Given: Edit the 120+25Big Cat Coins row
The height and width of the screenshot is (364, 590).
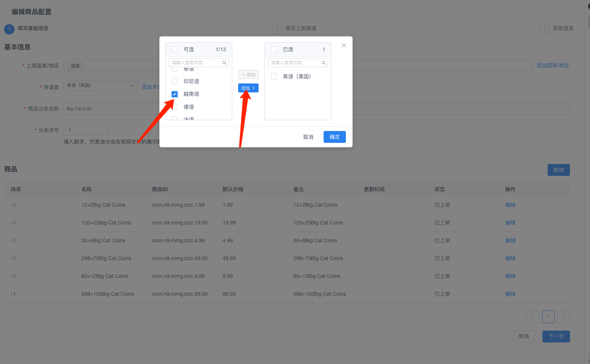Looking at the screenshot, I should [510, 223].
